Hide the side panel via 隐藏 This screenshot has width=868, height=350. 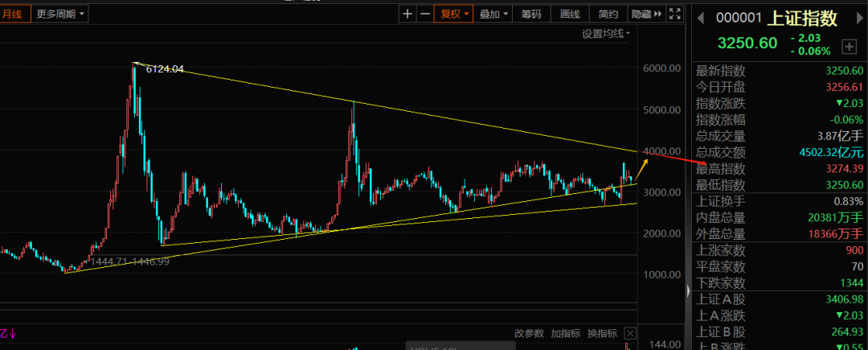coord(646,14)
